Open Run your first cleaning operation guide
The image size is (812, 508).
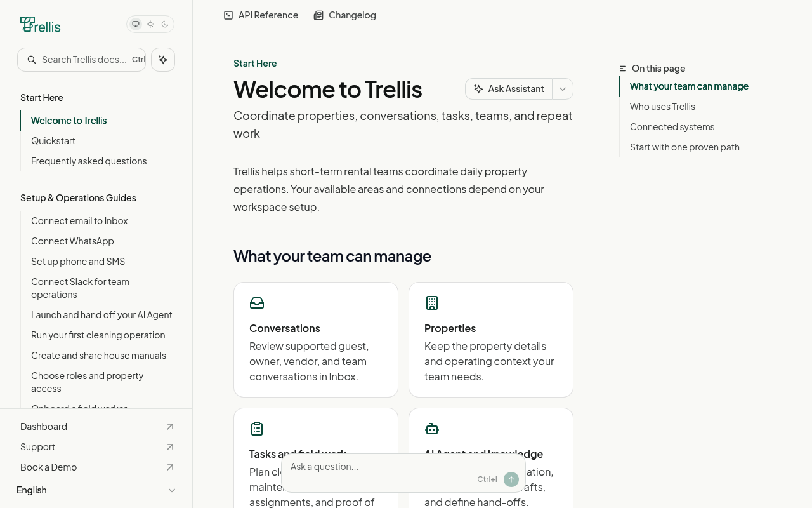pyautogui.click(x=98, y=335)
